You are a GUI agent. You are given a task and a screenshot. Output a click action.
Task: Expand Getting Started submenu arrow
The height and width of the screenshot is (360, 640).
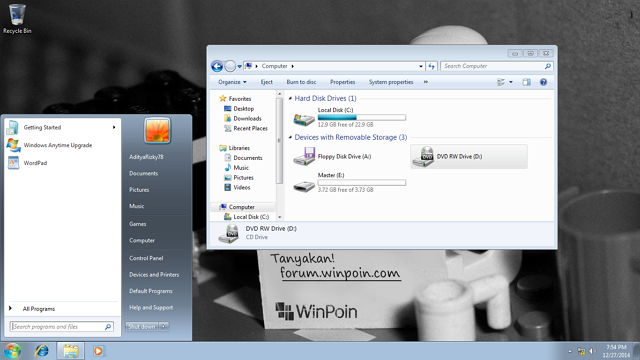[114, 127]
